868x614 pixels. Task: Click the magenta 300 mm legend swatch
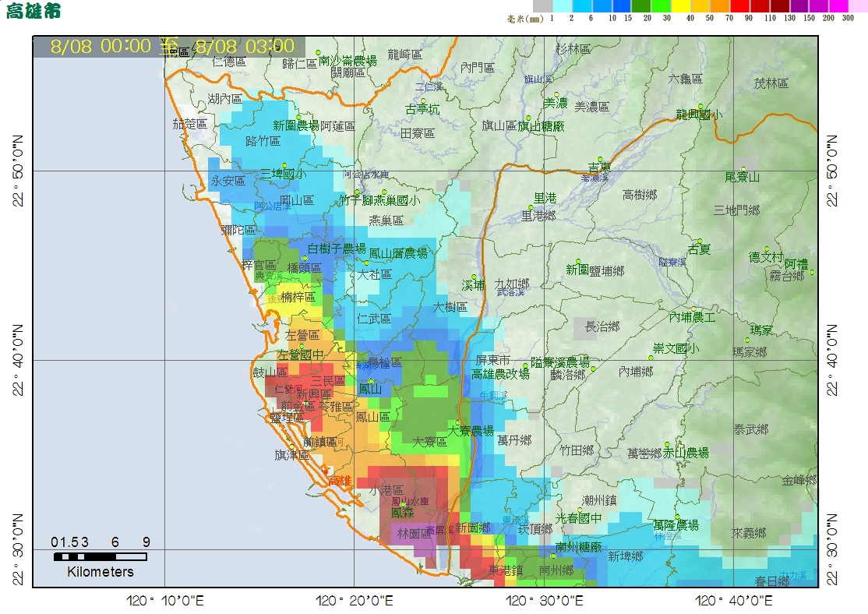(838, 5)
